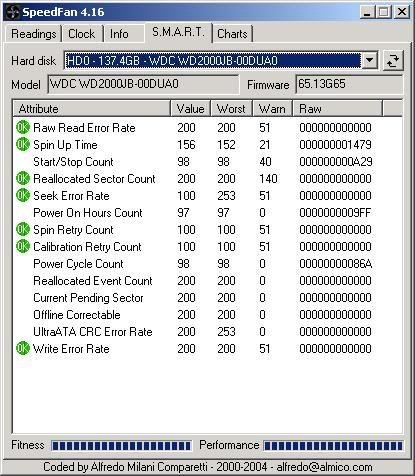Click raw value 0000000009FF

click(335, 213)
